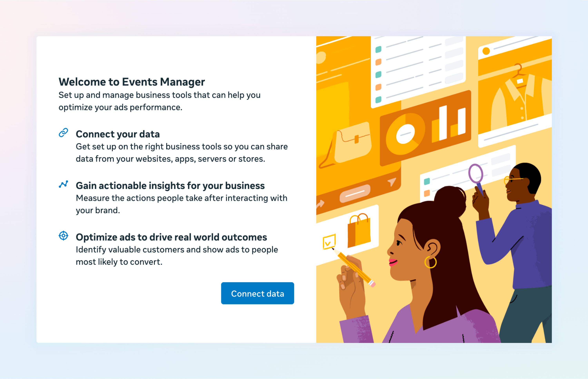
Task: Click the paper plane send icon in illustration
Action: 392,182
